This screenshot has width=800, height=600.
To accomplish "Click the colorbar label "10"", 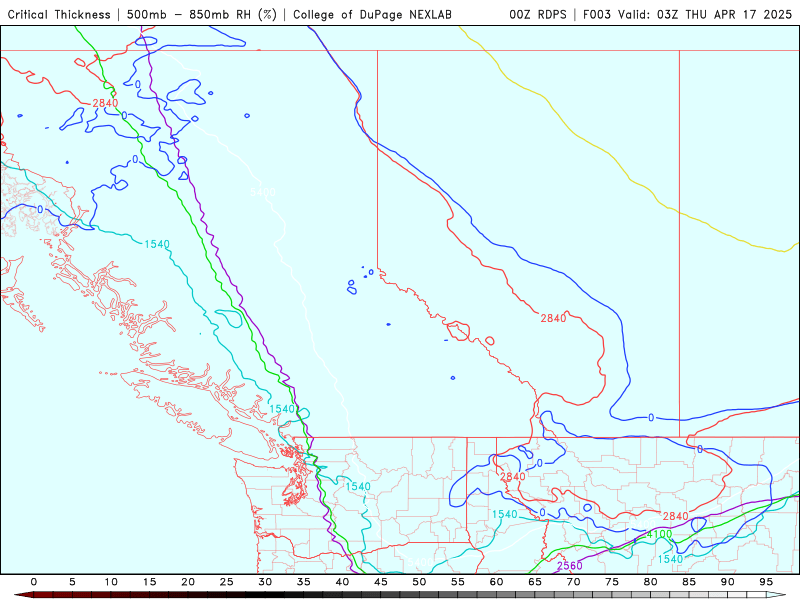I will click(x=111, y=582).
